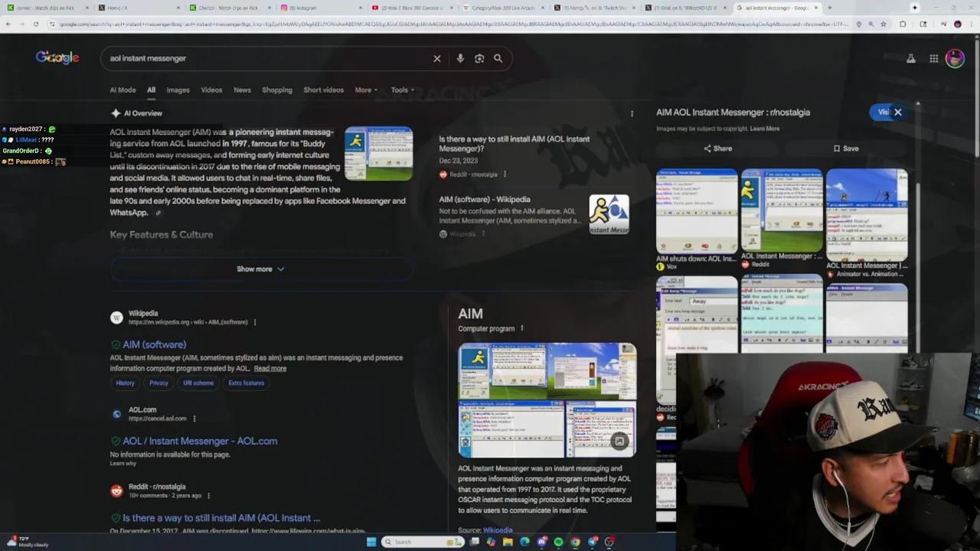Open Chrome from the taskbar
This screenshot has width=980, height=551.
coord(576,542)
